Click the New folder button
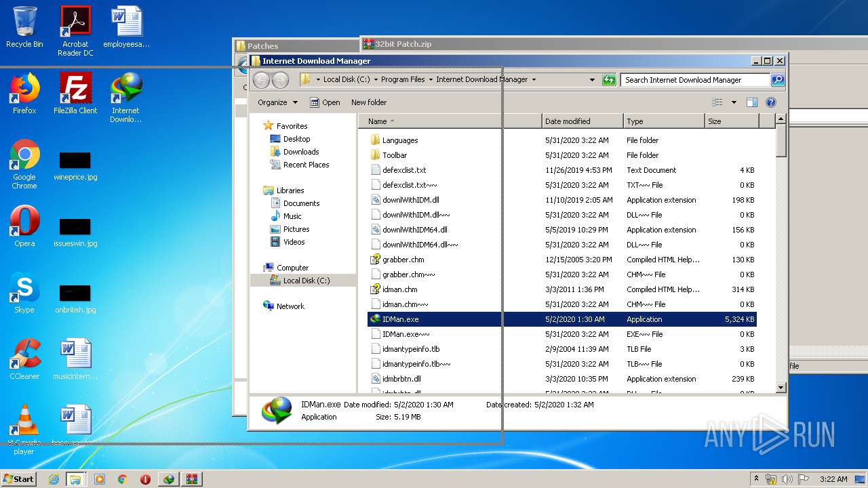 coord(368,102)
